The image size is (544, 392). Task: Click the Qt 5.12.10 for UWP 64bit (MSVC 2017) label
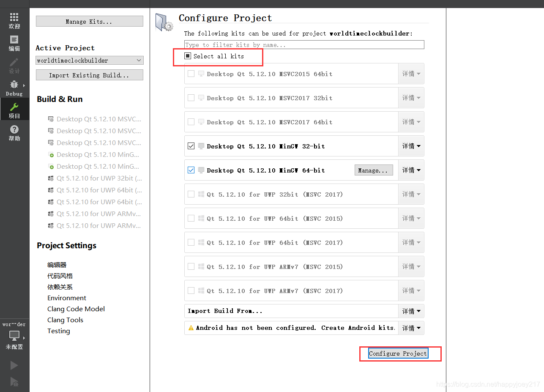tap(275, 242)
